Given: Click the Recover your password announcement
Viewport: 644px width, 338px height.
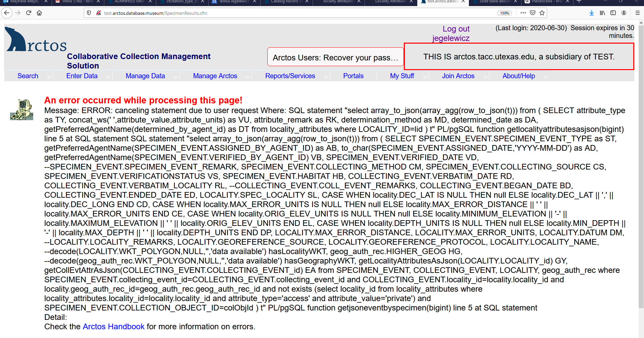Looking at the screenshot, I should click(335, 57).
